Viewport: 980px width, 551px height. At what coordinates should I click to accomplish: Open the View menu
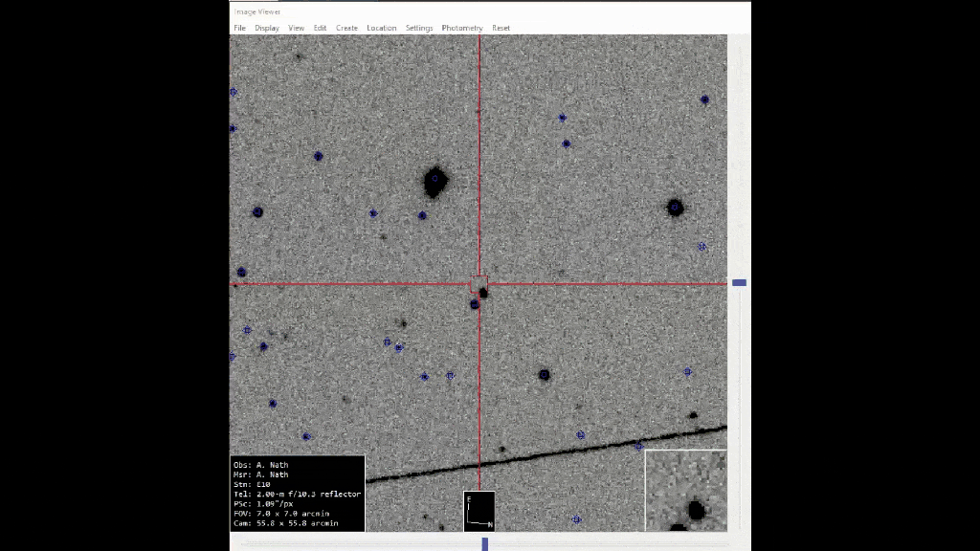coord(297,28)
